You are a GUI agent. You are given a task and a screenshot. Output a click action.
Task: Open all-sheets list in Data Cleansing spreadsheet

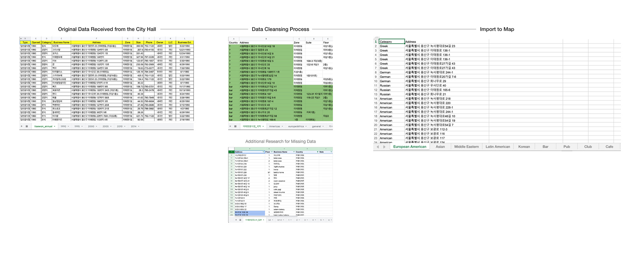(x=235, y=126)
